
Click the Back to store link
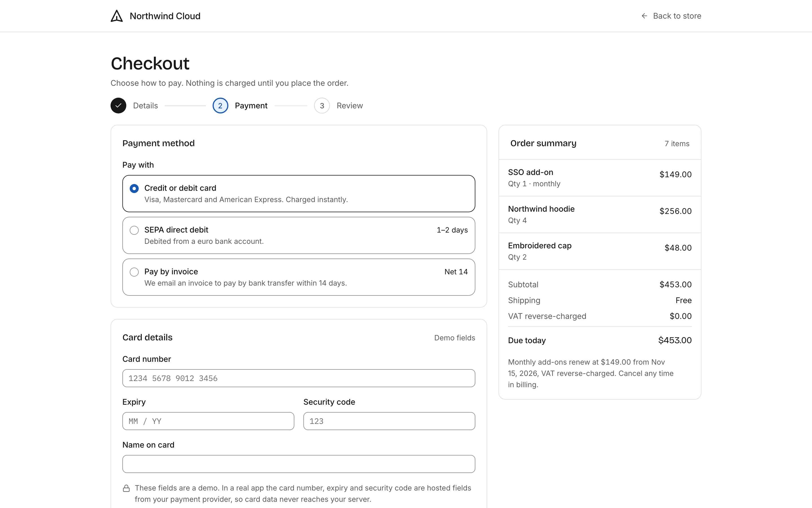click(671, 16)
